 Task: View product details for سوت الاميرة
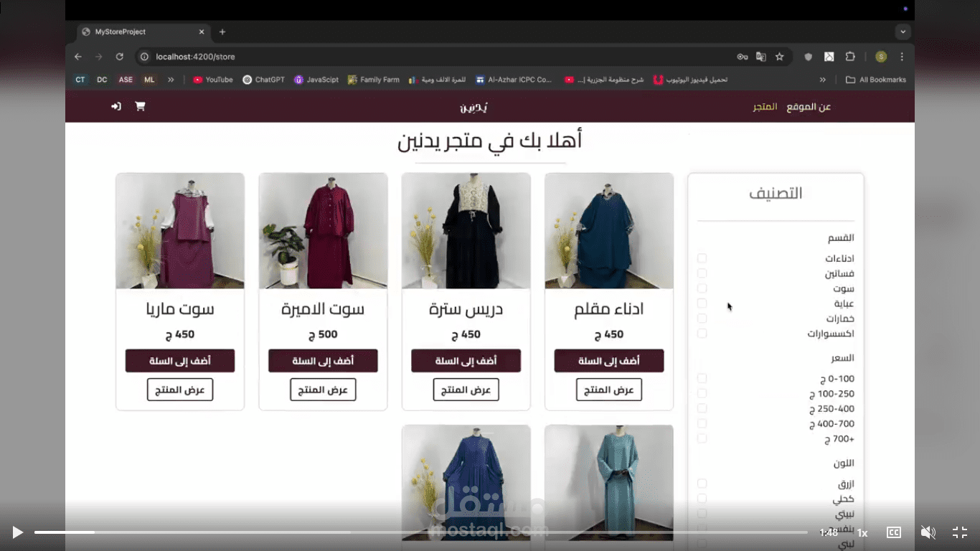pyautogui.click(x=323, y=390)
